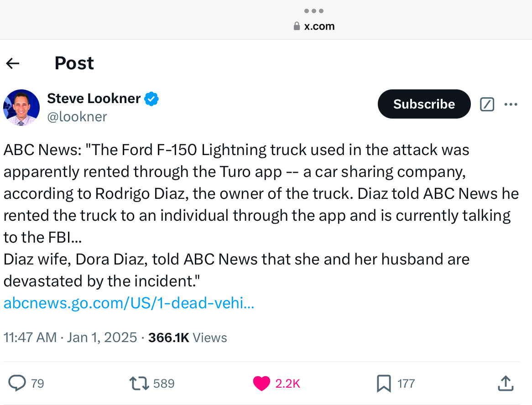This screenshot has width=532, height=405.
Task: Unlike the post via pink heart
Action: click(261, 383)
